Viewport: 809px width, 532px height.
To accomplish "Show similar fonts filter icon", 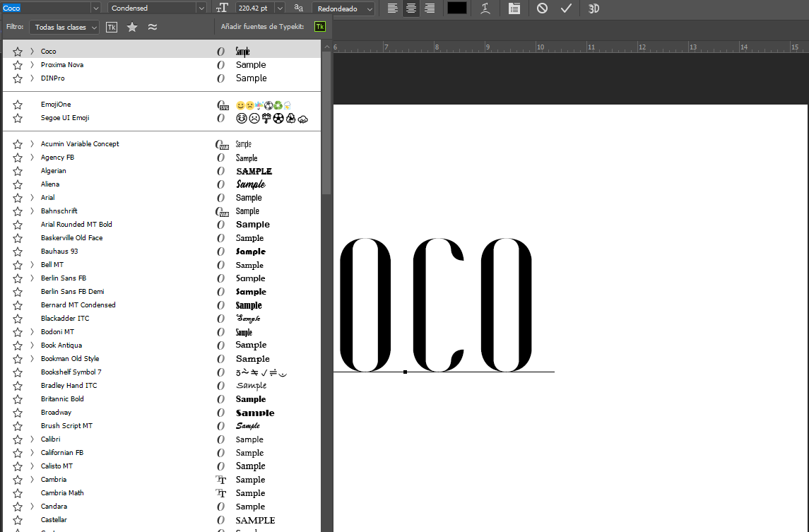I will point(153,27).
